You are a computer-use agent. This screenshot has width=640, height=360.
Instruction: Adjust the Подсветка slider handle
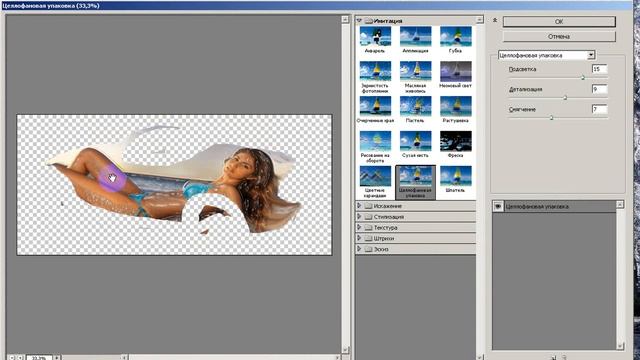[583, 78]
